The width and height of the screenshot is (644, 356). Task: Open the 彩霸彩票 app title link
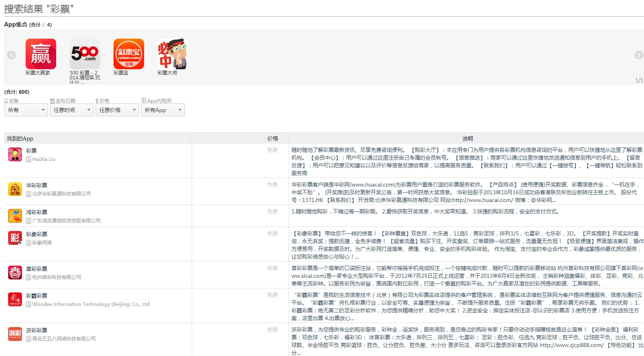tap(37, 296)
